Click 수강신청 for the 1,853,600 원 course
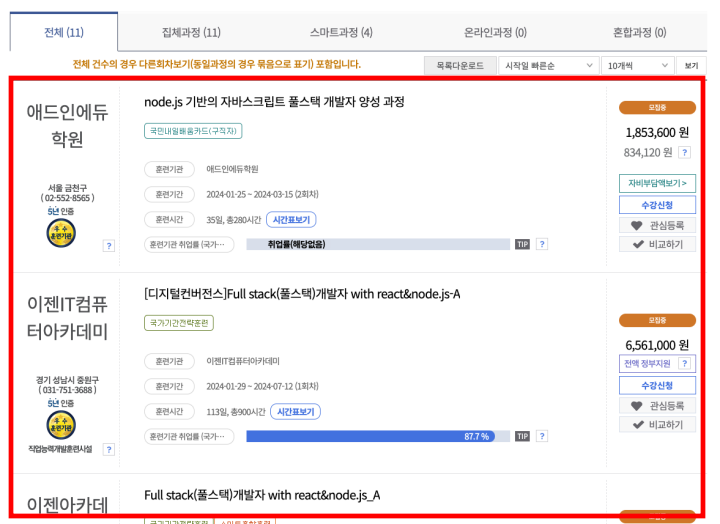The height and width of the screenshot is (524, 720). pos(657,205)
